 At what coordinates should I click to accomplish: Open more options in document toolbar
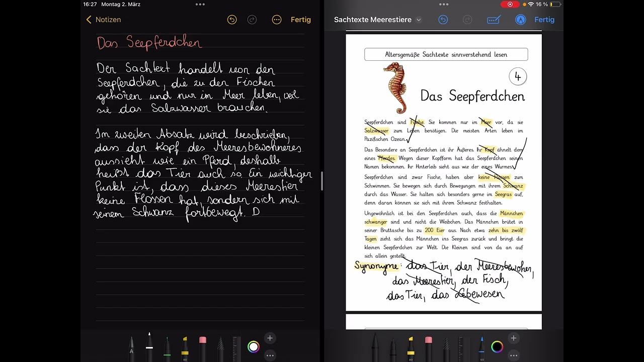coord(513,355)
